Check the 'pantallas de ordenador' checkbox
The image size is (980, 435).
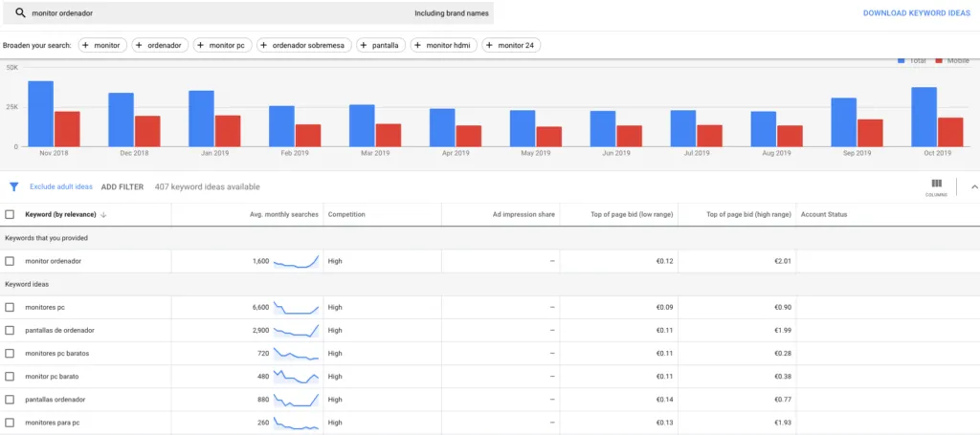[x=10, y=330]
